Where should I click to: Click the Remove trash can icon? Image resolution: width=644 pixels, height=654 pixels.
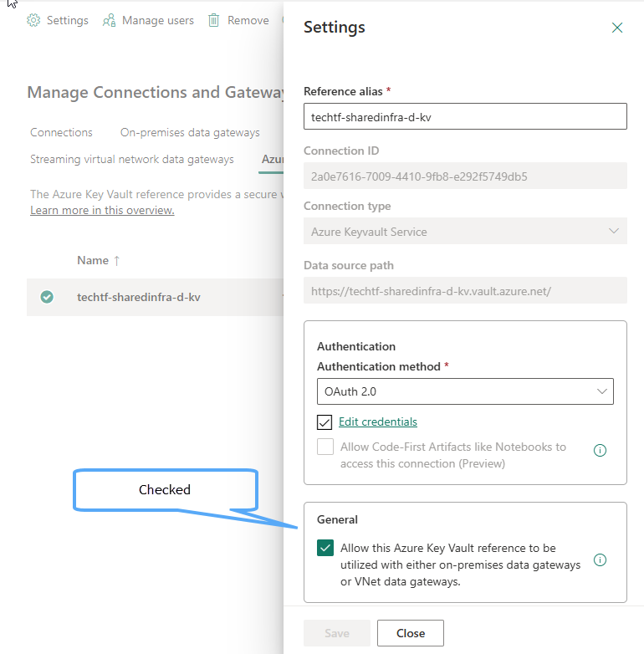point(213,20)
